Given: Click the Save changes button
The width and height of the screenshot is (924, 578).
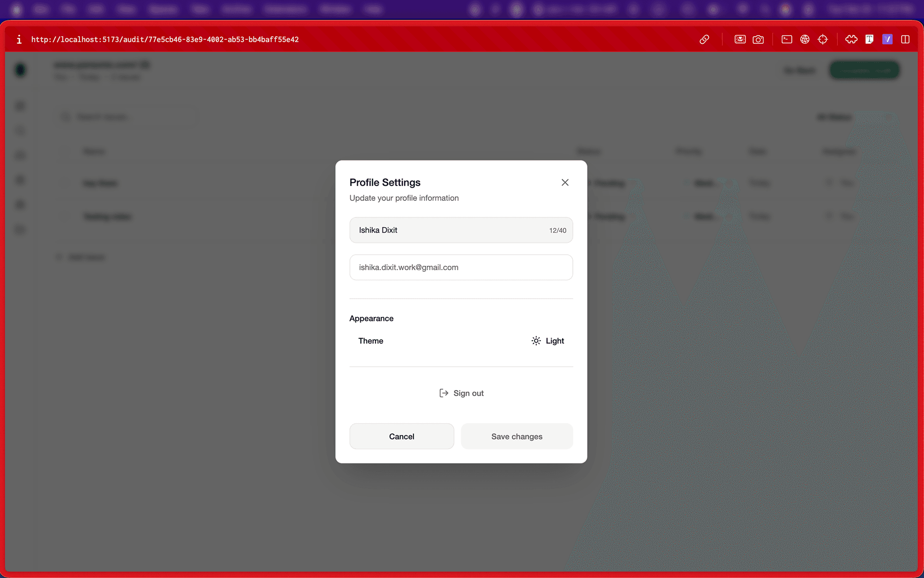Looking at the screenshot, I should tap(517, 436).
